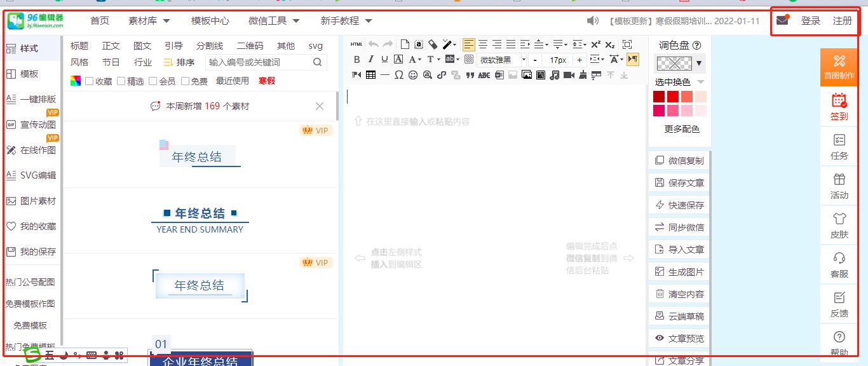
Task: Click the 保存文章 save article button
Action: 679,182
